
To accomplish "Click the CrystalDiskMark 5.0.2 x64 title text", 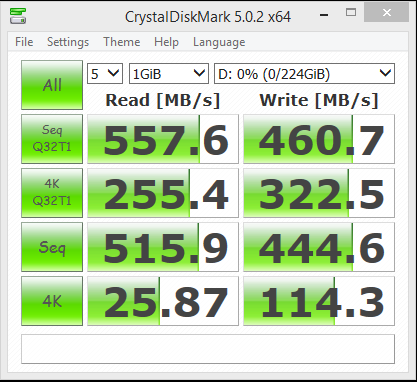I will coord(208,17).
